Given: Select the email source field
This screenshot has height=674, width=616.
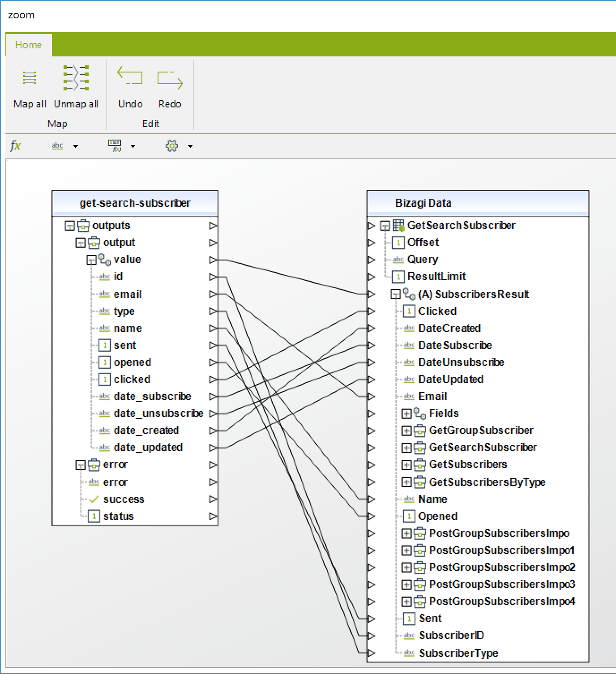Looking at the screenshot, I should [128, 294].
